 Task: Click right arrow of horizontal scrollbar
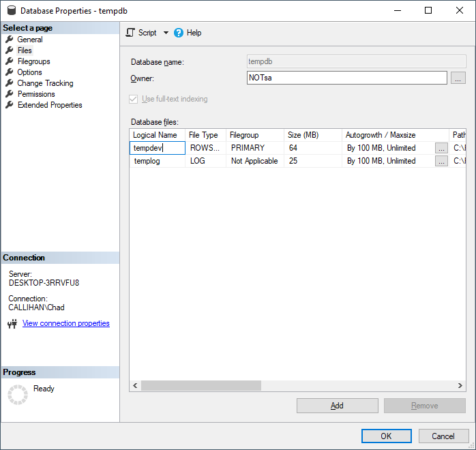point(460,385)
